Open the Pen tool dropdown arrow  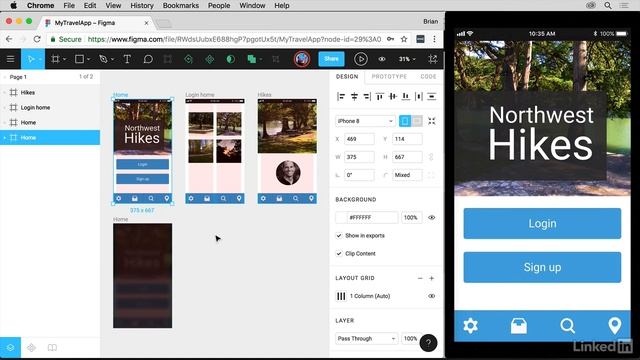[112, 60]
